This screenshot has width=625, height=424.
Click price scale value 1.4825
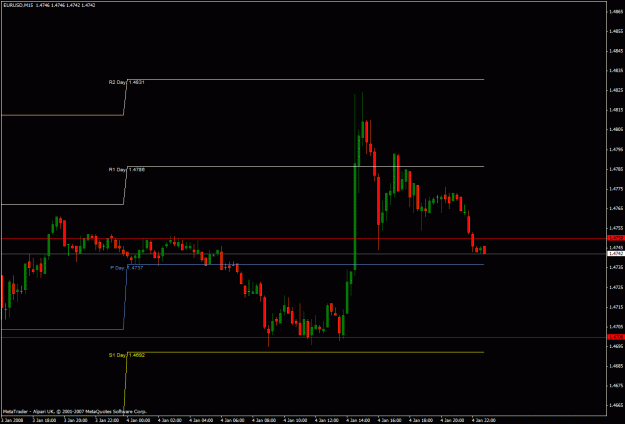(616, 90)
